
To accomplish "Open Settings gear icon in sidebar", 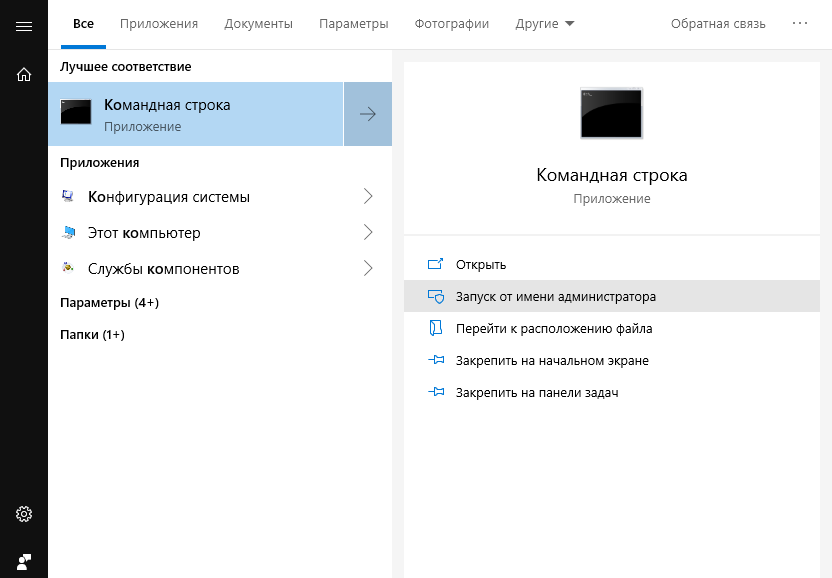I will [x=24, y=514].
